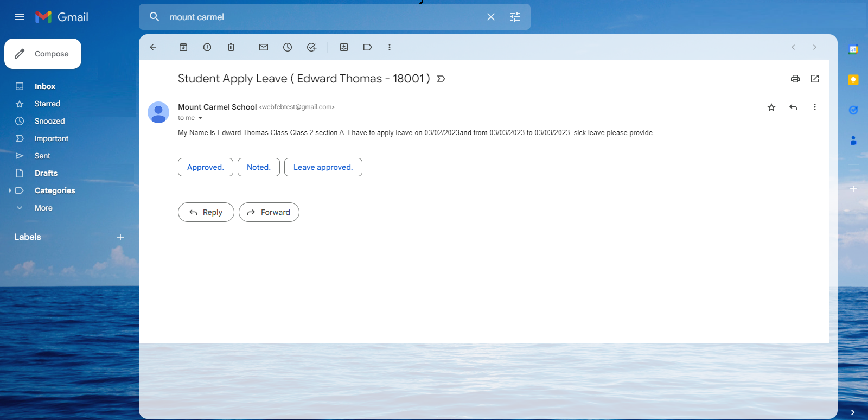Archive this email using the toolbar icon
868x420 pixels.
pos(183,47)
